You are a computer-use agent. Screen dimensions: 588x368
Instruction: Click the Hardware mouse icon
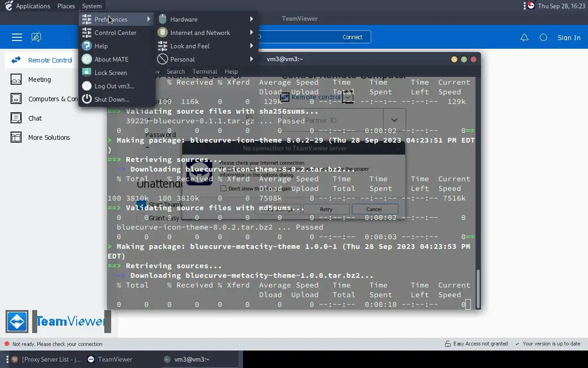(162, 19)
